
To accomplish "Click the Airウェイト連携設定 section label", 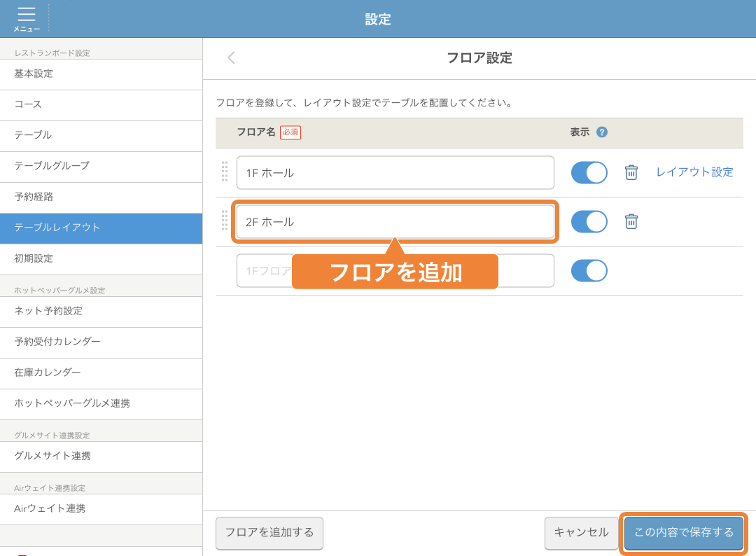I will click(x=50, y=488).
